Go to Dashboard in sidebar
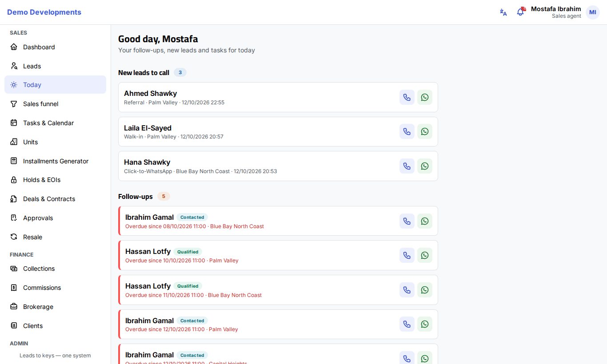This screenshot has width=607, height=364. [x=56, y=47]
